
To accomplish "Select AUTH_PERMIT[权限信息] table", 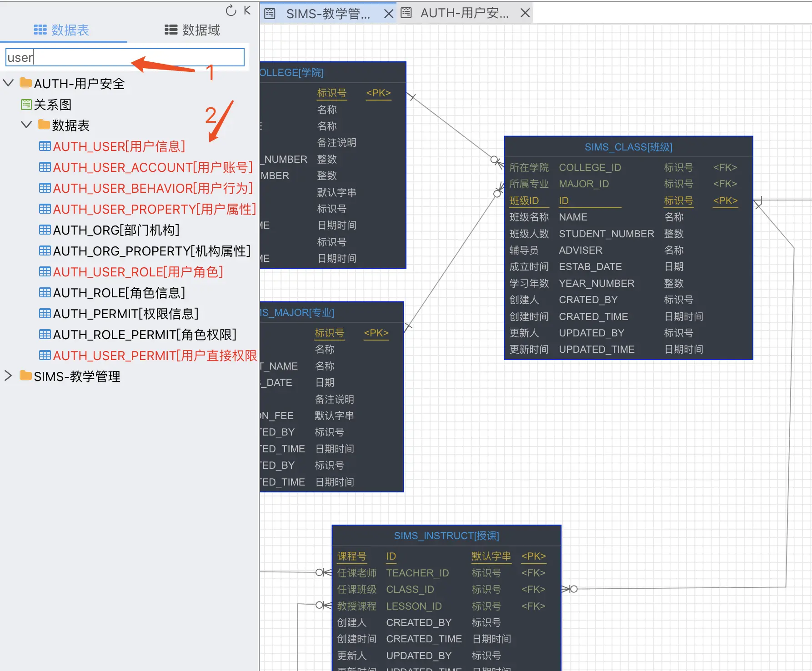I will (x=126, y=314).
